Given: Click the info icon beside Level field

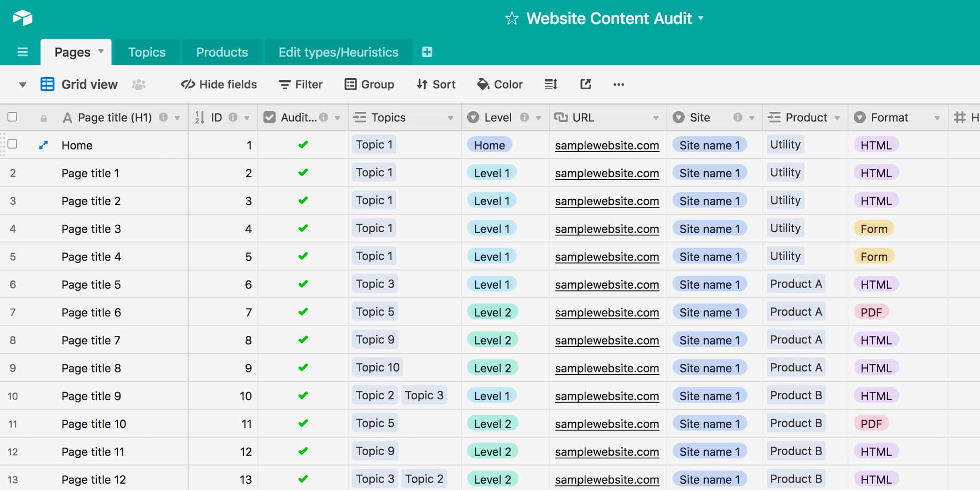Looking at the screenshot, I should point(524,118).
